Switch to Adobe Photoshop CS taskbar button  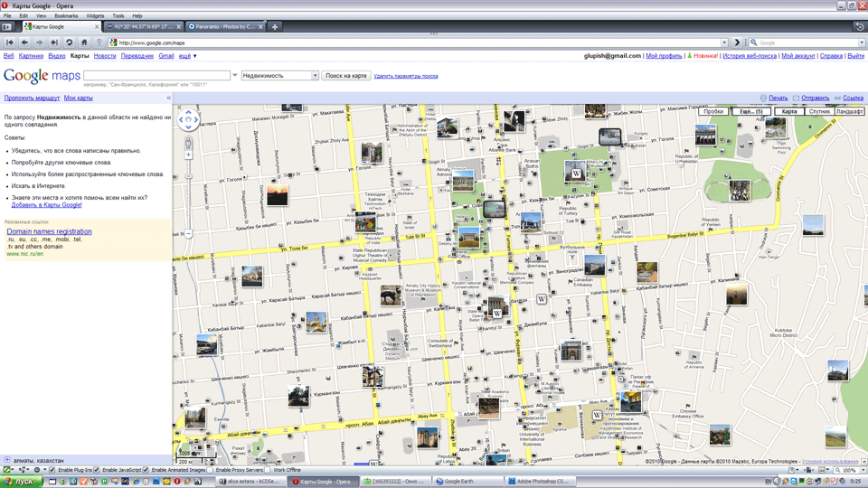click(x=541, y=482)
